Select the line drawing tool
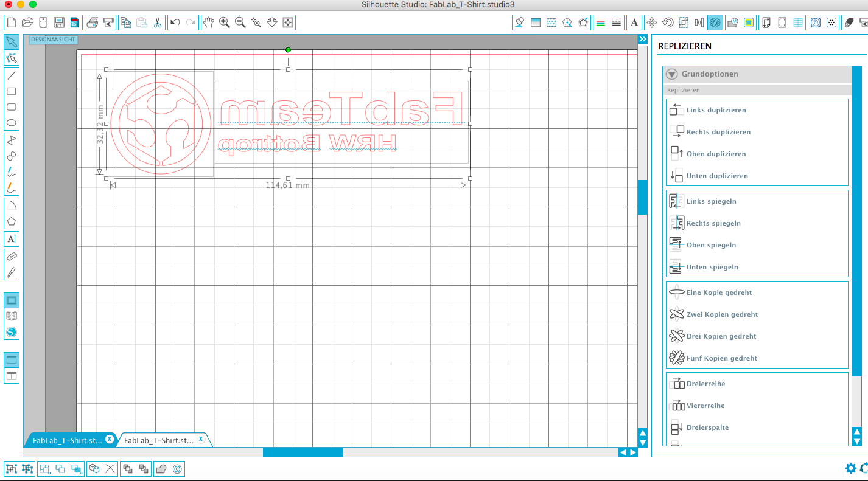Screen dimensions: 868x481 coord(12,75)
